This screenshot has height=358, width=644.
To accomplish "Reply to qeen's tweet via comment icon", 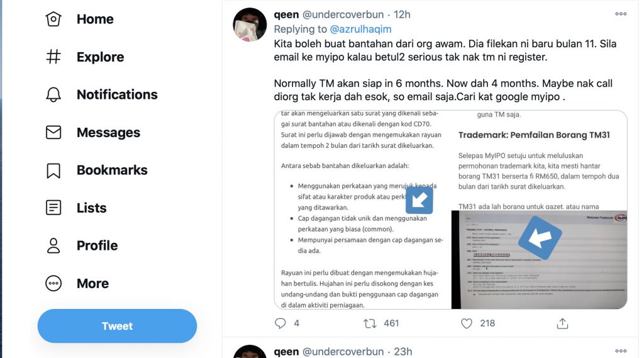I will click(x=280, y=323).
